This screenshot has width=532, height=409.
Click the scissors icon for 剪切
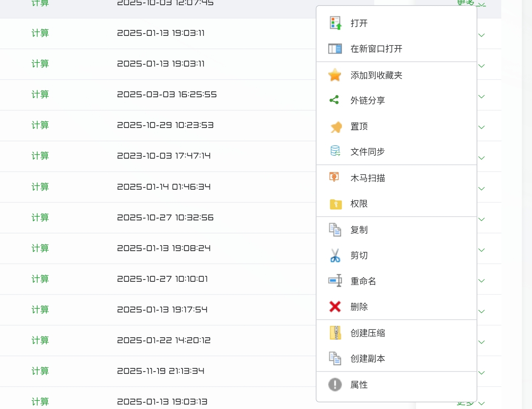point(335,255)
